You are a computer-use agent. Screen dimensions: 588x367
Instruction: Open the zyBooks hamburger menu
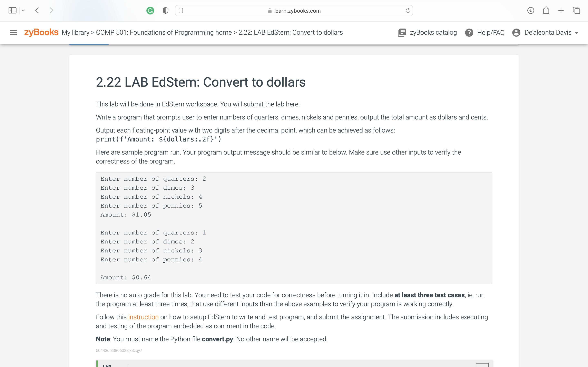pos(13,33)
